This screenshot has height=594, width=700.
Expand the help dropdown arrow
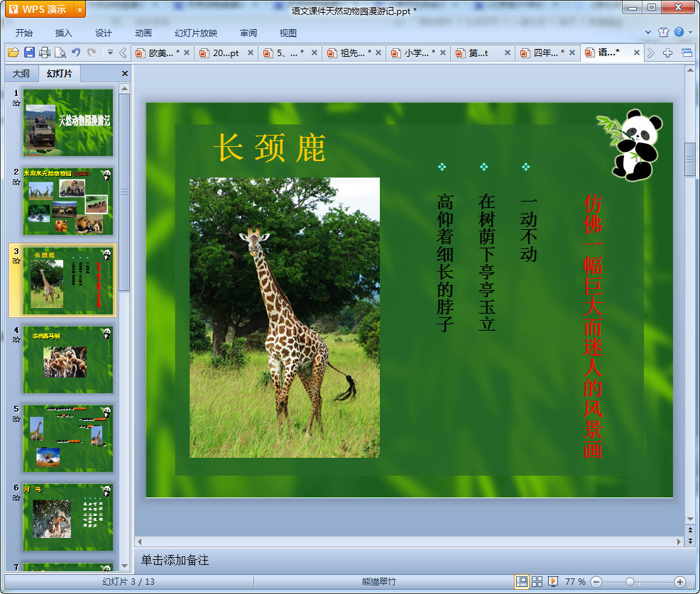pyautogui.click(x=691, y=32)
